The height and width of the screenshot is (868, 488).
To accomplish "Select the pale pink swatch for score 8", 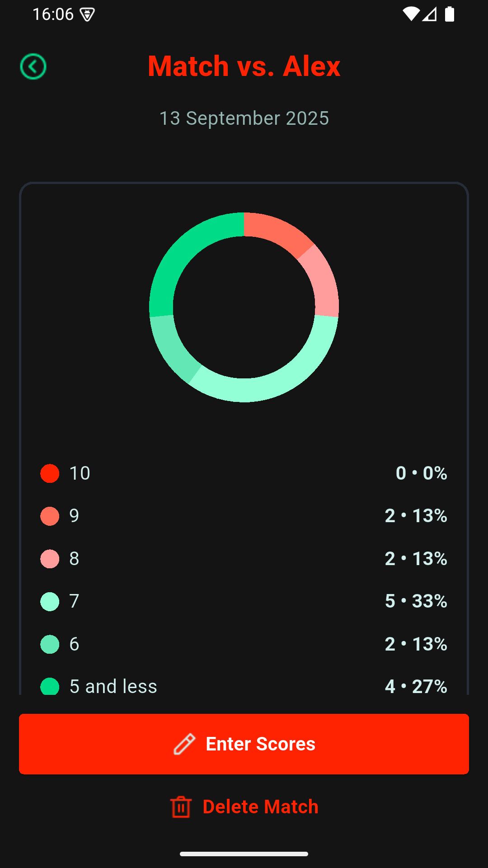I will tap(50, 558).
